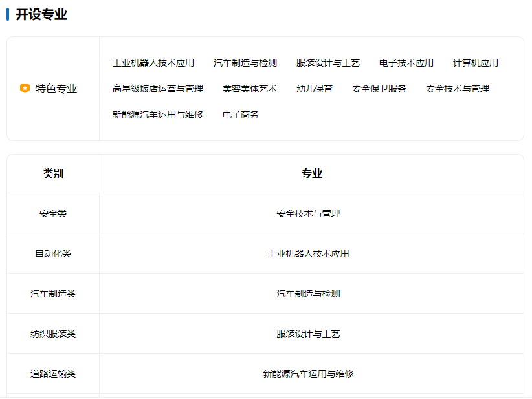Select the 安全类 category cell
The height and width of the screenshot is (399, 532).
(x=53, y=213)
